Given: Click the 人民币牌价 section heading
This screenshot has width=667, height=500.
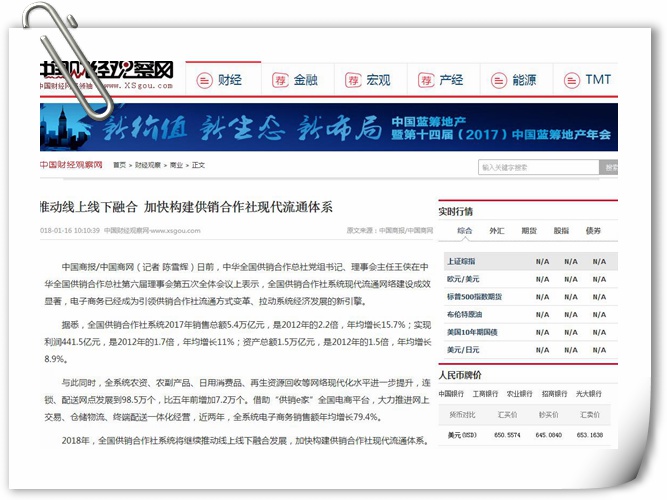Looking at the screenshot, I should coord(460,375).
